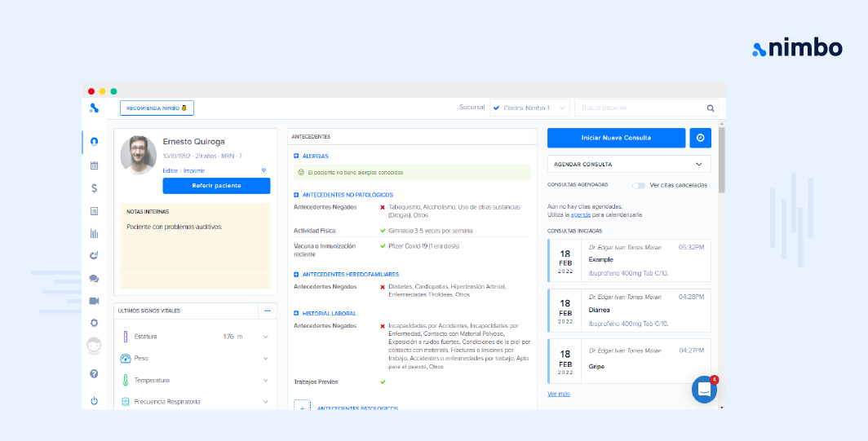Click the Trabajos Previos row label
Image resolution: width=868 pixels, height=441 pixels.
316,381
